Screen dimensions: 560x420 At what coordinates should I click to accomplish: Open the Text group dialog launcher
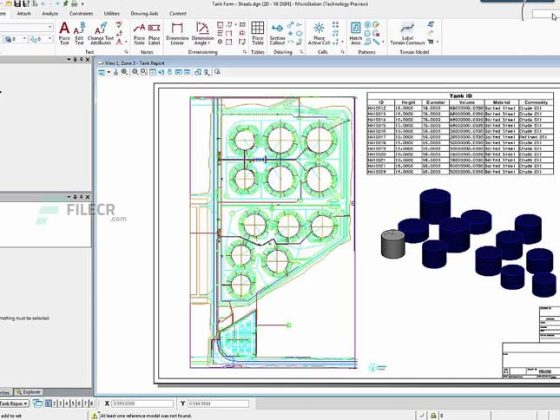click(126, 52)
